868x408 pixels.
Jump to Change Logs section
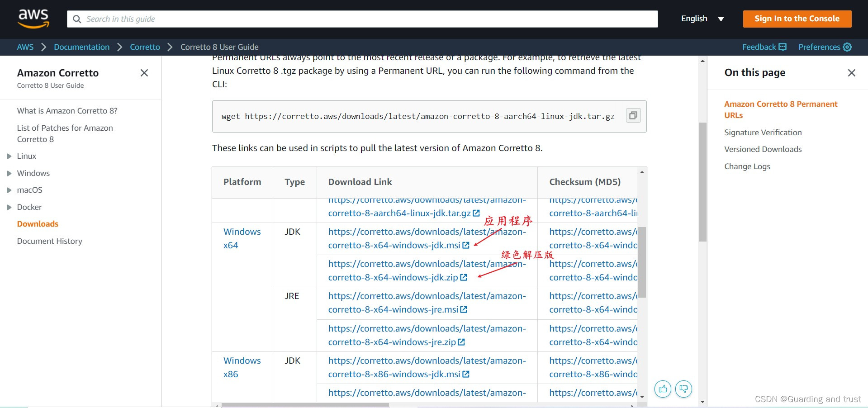click(x=747, y=166)
